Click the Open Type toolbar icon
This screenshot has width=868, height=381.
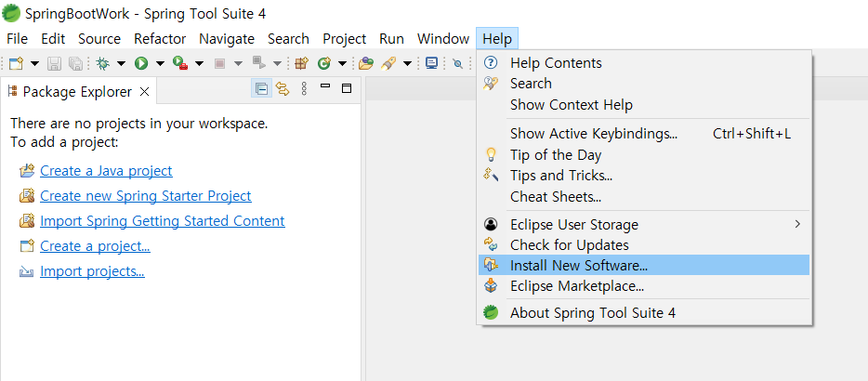[x=366, y=64]
